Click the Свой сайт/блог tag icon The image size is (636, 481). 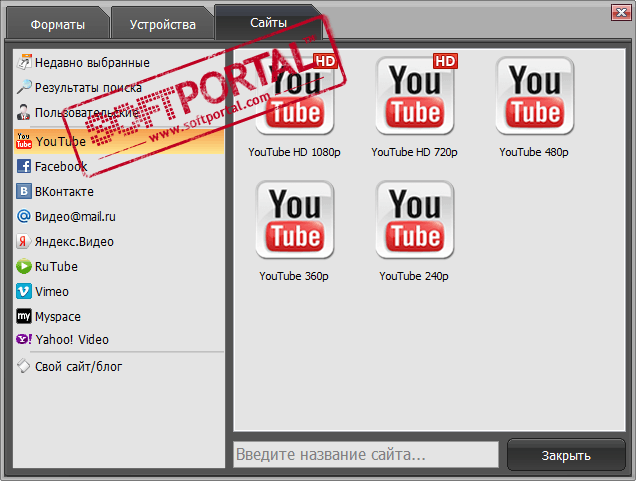[24, 366]
